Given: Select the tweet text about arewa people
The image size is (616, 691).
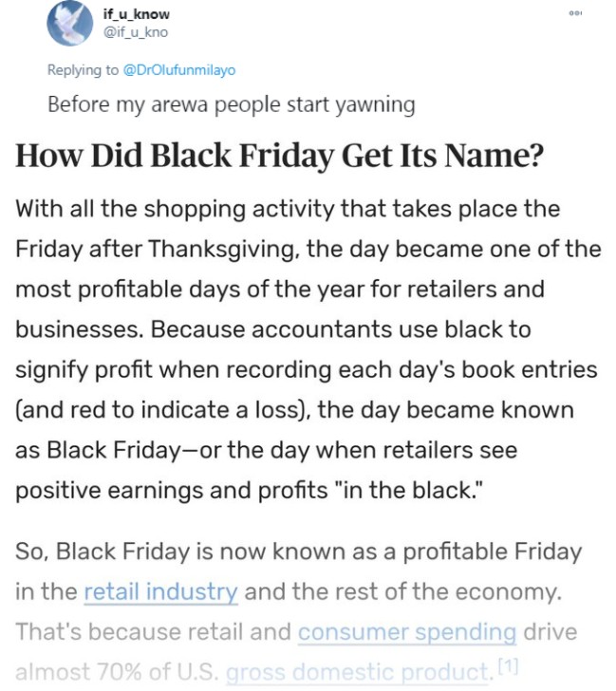Looking at the screenshot, I should click(232, 104).
